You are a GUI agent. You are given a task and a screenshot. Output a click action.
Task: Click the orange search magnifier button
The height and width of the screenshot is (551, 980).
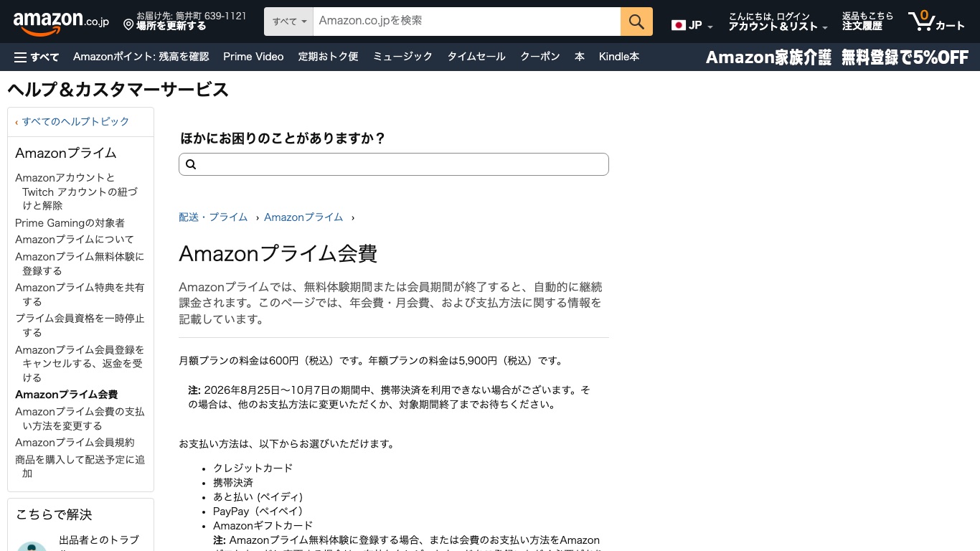click(x=636, y=22)
